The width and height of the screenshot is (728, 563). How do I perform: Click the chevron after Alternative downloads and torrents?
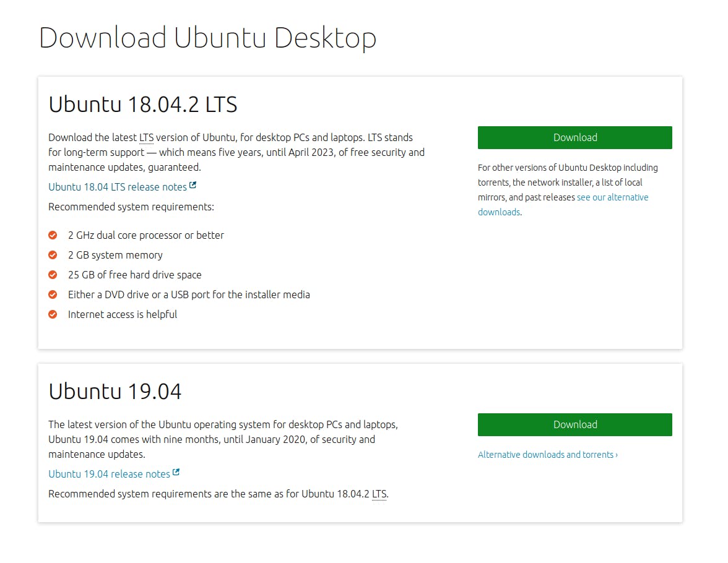617,455
